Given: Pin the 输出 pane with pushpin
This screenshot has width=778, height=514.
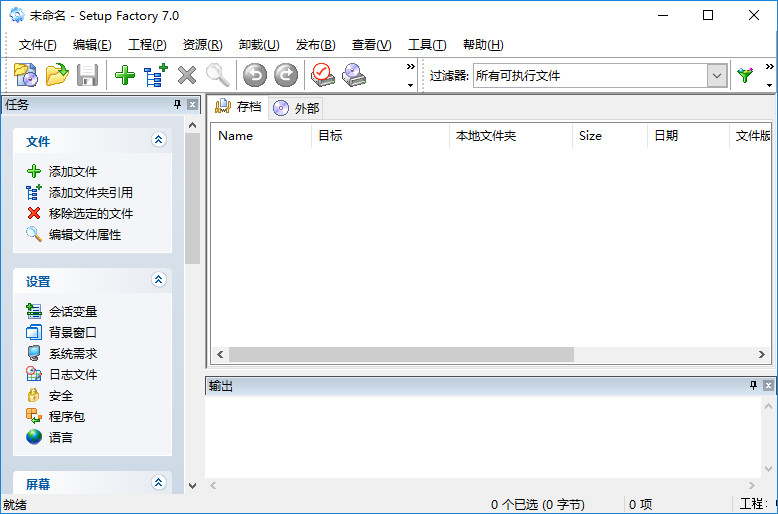Looking at the screenshot, I should [753, 385].
